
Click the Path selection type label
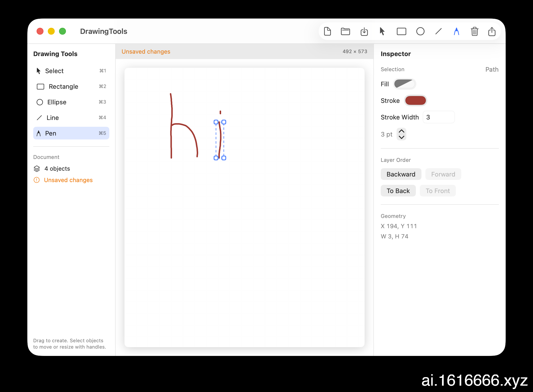[492, 69]
